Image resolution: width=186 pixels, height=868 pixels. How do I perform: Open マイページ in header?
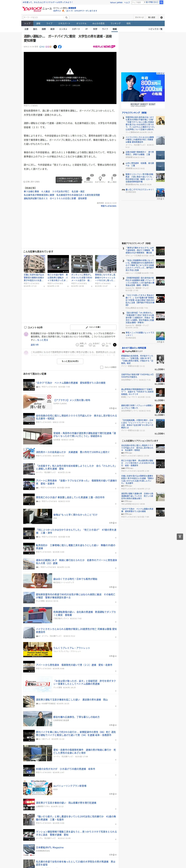click(139, 17)
